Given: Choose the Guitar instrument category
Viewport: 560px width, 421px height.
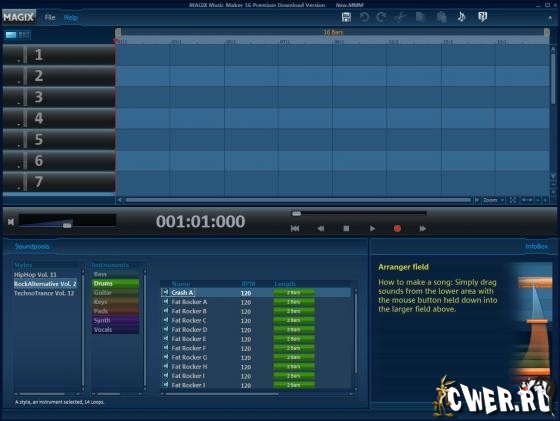Looking at the screenshot, I should click(115, 293).
